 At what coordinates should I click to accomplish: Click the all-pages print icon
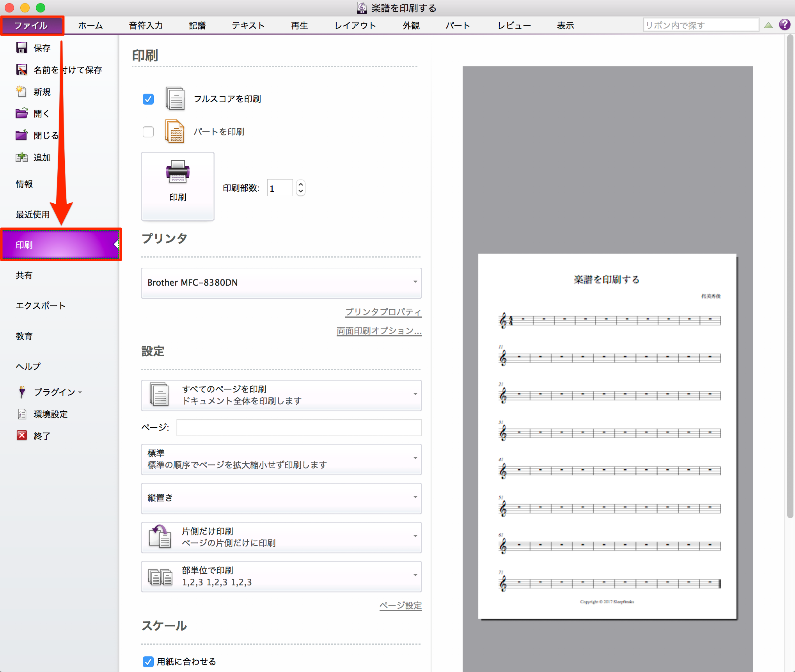click(159, 395)
